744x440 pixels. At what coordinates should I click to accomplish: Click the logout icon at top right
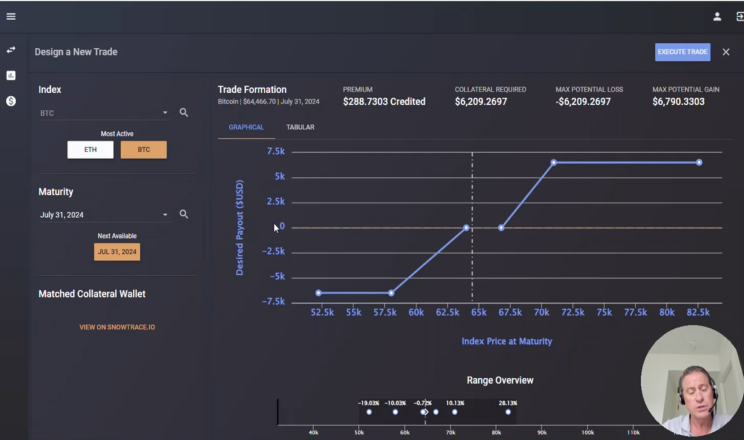[739, 17]
